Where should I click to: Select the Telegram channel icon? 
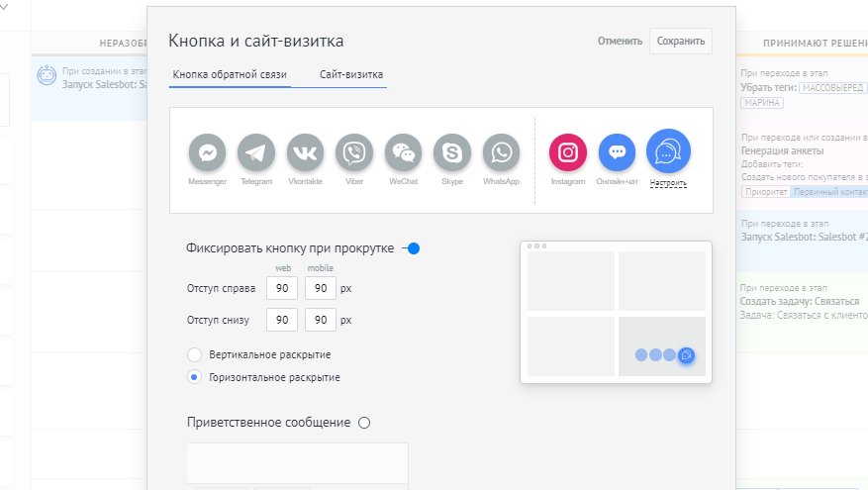tap(256, 152)
